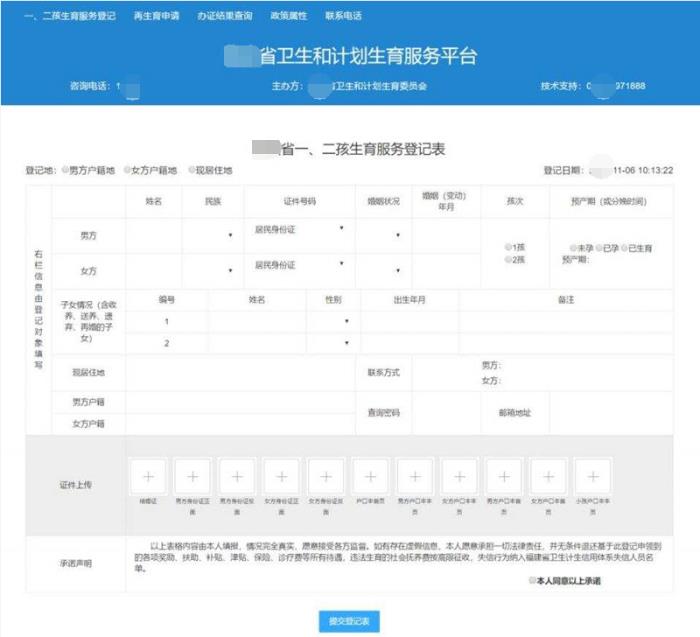Click the 结婚证 upload plus box
Viewport: 700px width, 637px height.
[x=148, y=476]
